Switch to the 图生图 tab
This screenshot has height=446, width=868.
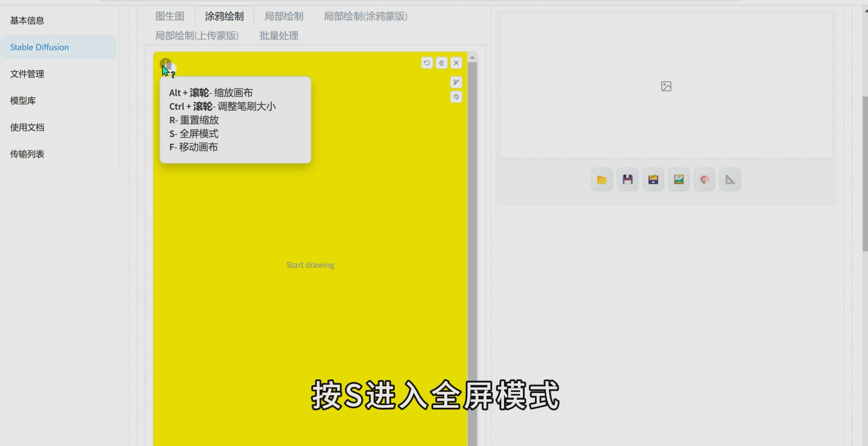pos(170,16)
